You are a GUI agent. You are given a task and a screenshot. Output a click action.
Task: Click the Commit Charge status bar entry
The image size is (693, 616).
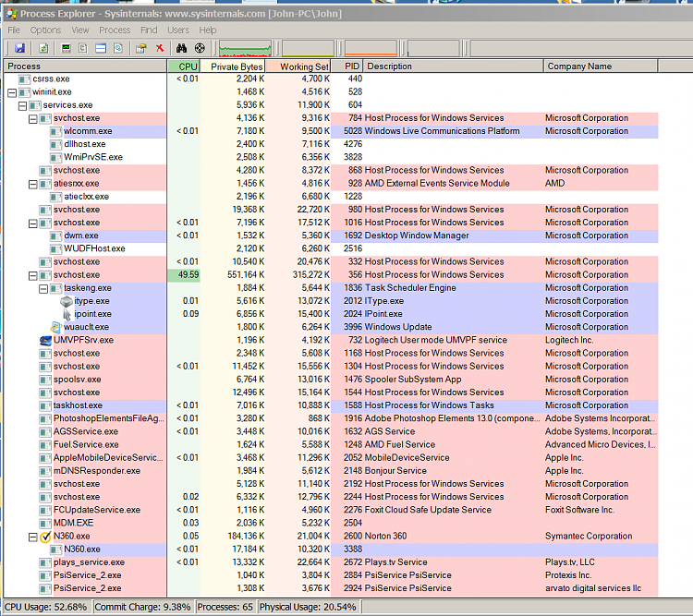142,607
